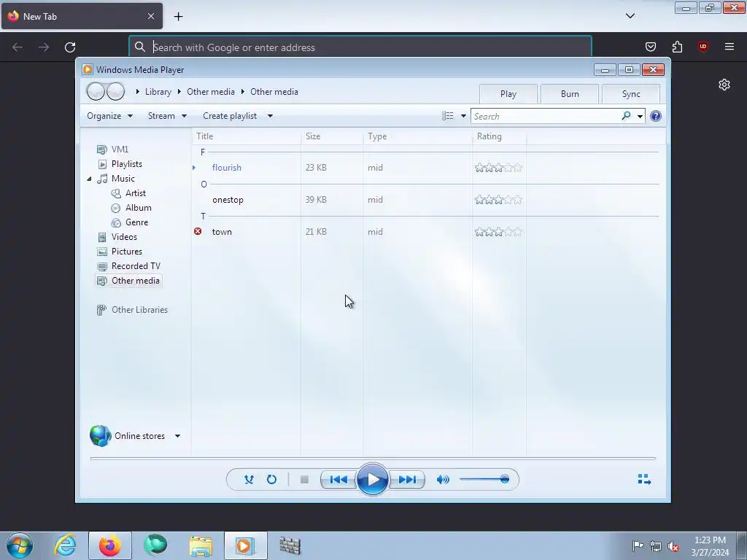Toggle shuffle in Media Player controls
The image size is (747, 560).
pyautogui.click(x=249, y=479)
